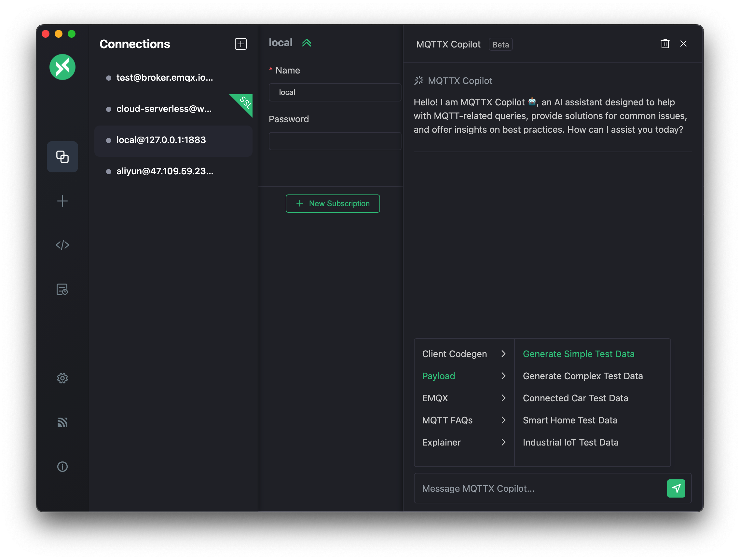This screenshot has width=740, height=560.
Task: Click the Connections heading
Action: [x=134, y=44]
